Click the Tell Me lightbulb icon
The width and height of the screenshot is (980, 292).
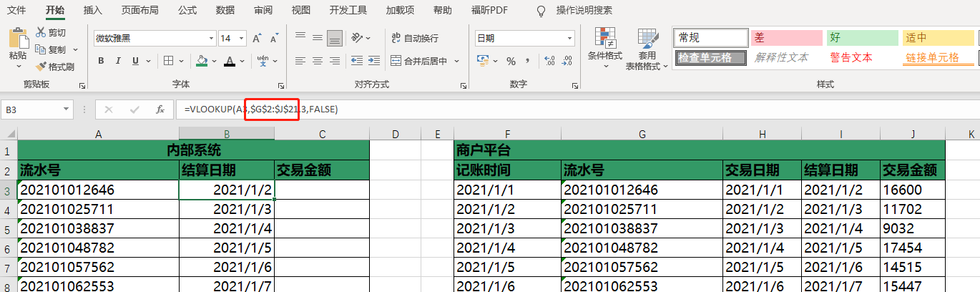coord(542,10)
